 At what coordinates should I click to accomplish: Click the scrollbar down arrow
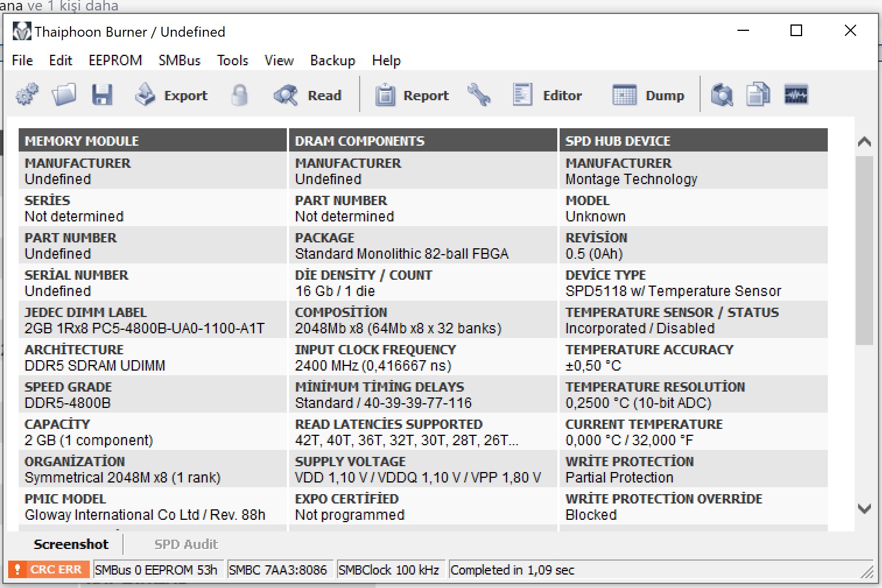point(865,508)
